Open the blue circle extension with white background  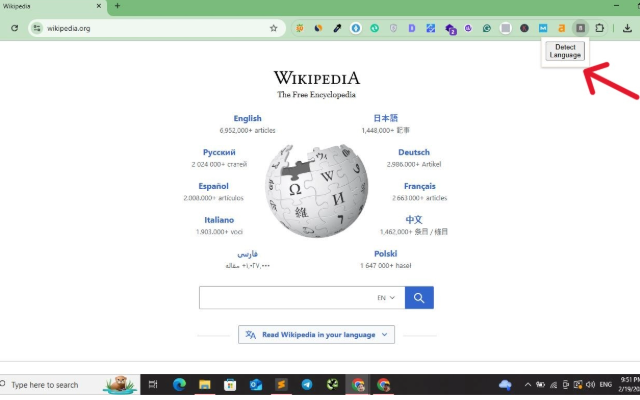pyautogui.click(x=356, y=28)
